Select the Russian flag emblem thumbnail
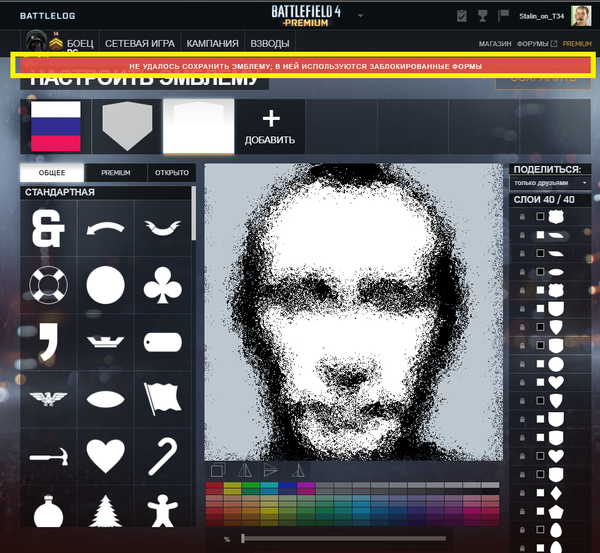Image resolution: width=600 pixels, height=553 pixels. [x=56, y=126]
